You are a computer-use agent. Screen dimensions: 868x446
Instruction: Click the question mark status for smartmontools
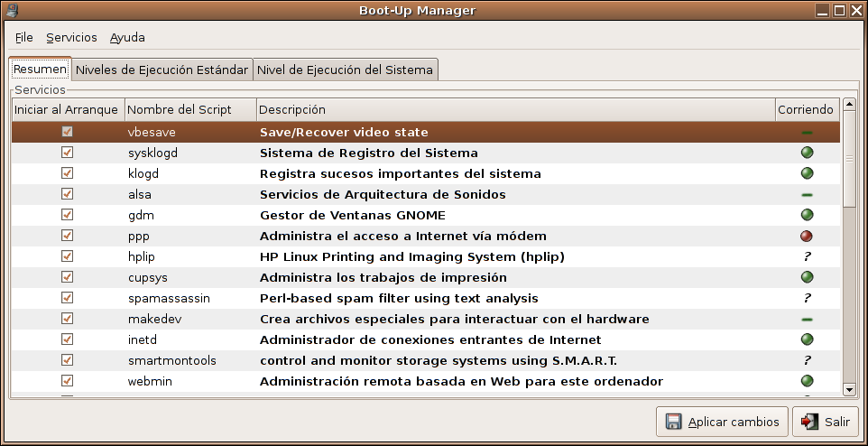(807, 360)
